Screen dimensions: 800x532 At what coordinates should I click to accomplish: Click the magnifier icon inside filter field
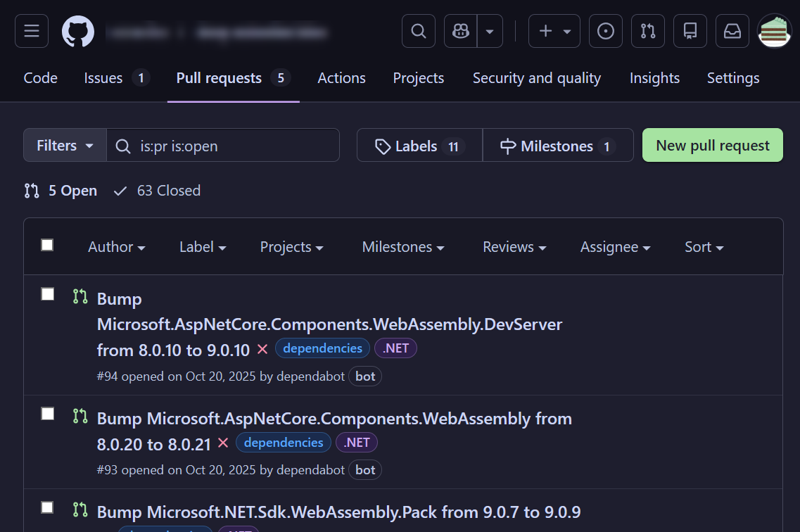[x=123, y=146]
